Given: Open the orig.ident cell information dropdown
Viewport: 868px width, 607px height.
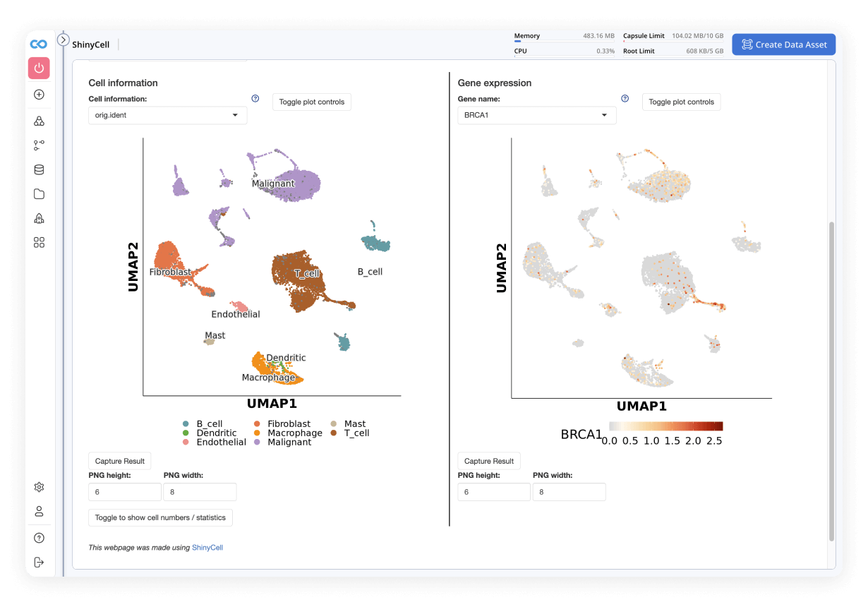Looking at the screenshot, I should coord(167,115).
